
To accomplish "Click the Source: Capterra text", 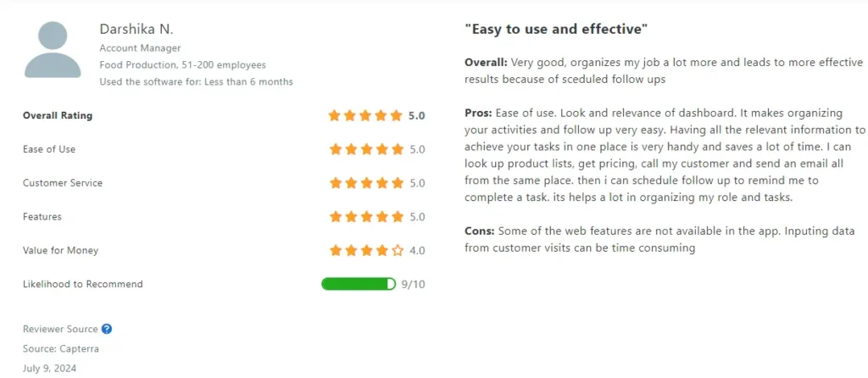I will [61, 348].
